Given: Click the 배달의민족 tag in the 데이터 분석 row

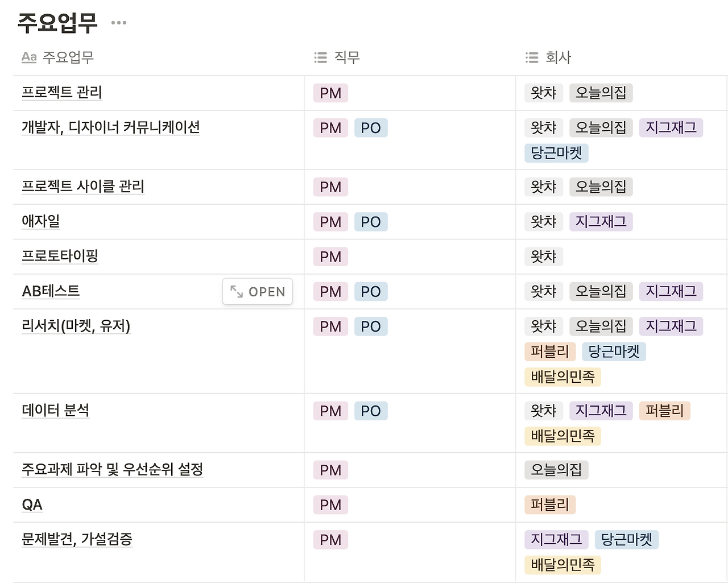Looking at the screenshot, I should coord(562,436).
